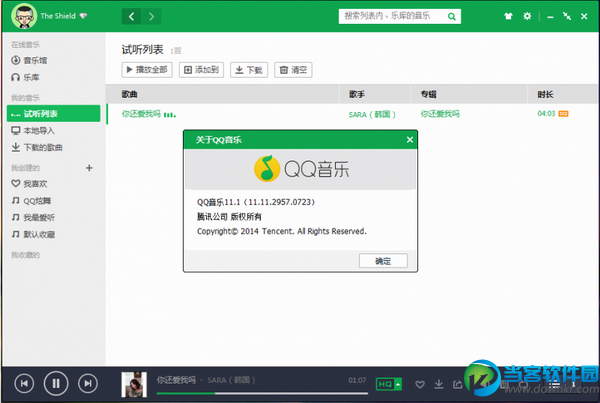Open 本地导入 local import

(x=33, y=131)
